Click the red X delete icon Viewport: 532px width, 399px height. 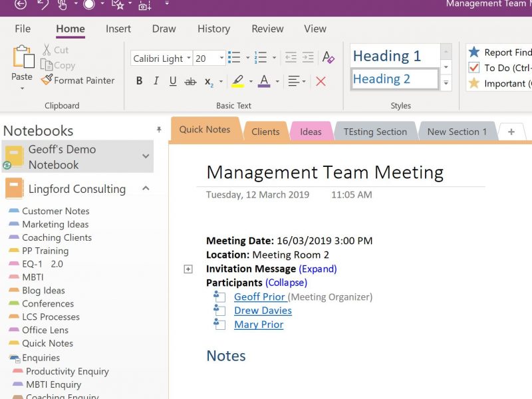[x=321, y=81]
